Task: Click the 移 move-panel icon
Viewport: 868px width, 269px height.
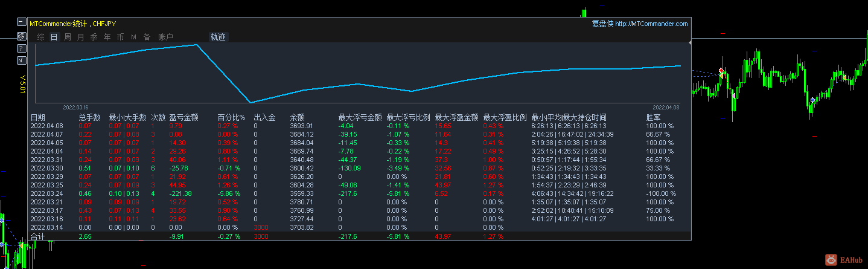Action: (21, 35)
